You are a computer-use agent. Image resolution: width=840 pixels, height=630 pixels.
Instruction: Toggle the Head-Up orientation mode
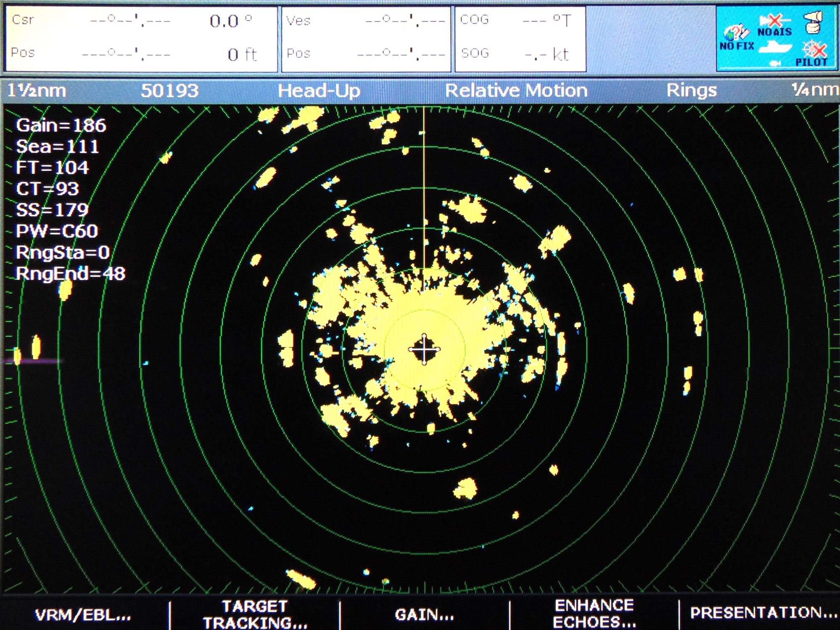click(x=319, y=91)
